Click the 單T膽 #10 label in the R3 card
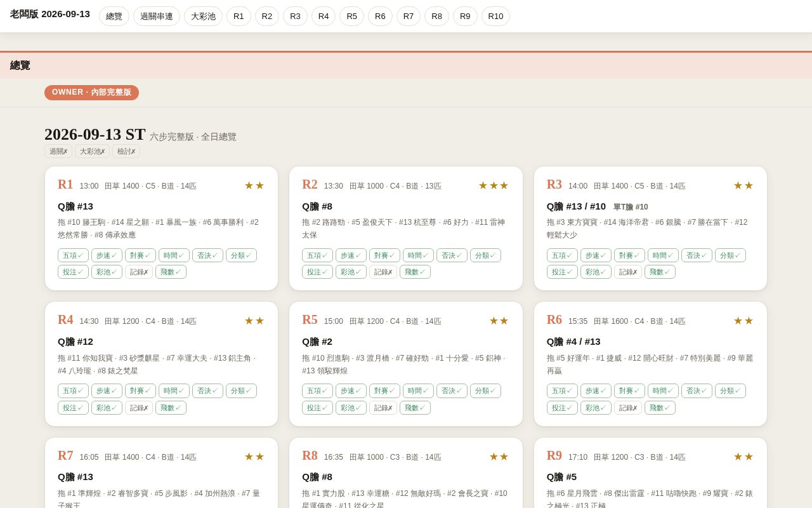The width and height of the screenshot is (812, 508). pos(631,207)
